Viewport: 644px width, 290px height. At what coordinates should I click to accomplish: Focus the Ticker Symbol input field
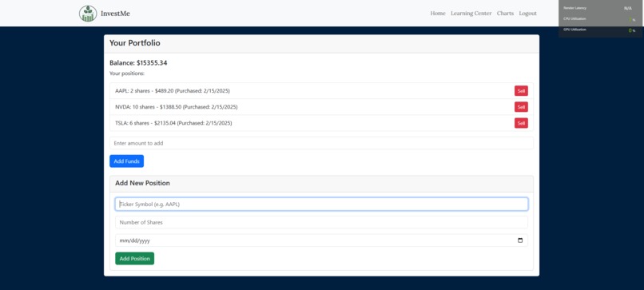click(321, 205)
